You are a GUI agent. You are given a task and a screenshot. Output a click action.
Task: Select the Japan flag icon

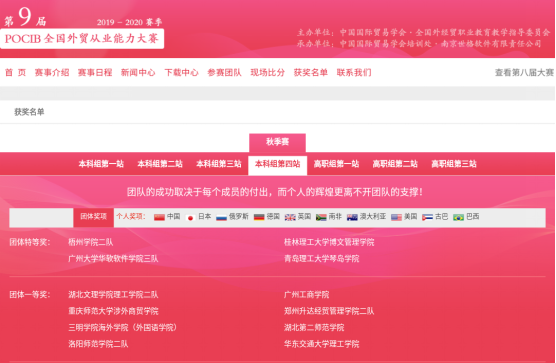click(x=190, y=217)
